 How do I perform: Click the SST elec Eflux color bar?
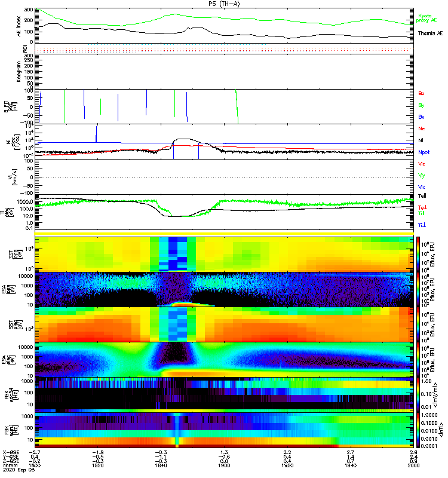418,324
